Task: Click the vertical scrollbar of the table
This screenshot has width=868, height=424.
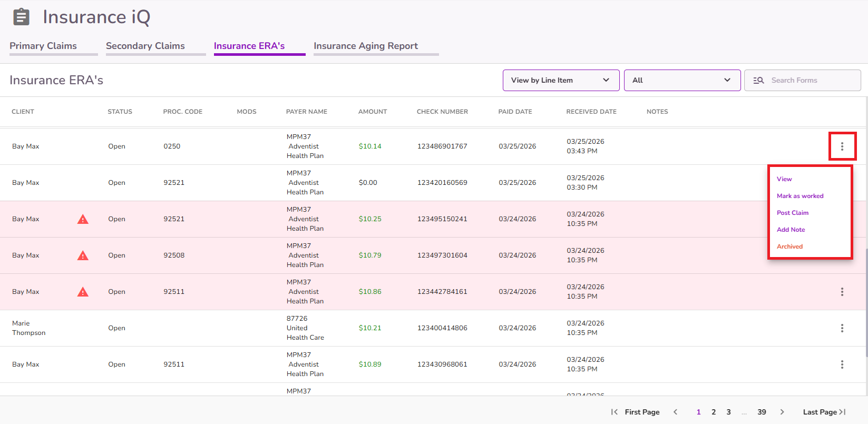Action: [x=866, y=303]
